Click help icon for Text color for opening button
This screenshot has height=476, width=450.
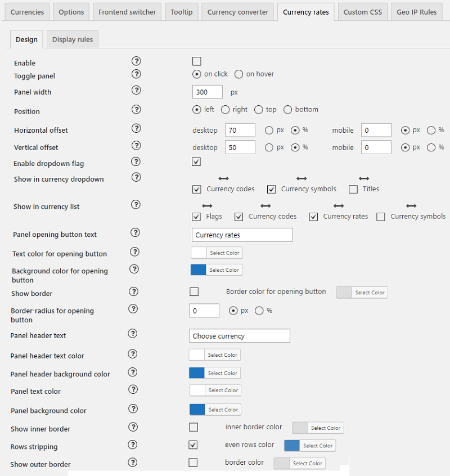134,252
